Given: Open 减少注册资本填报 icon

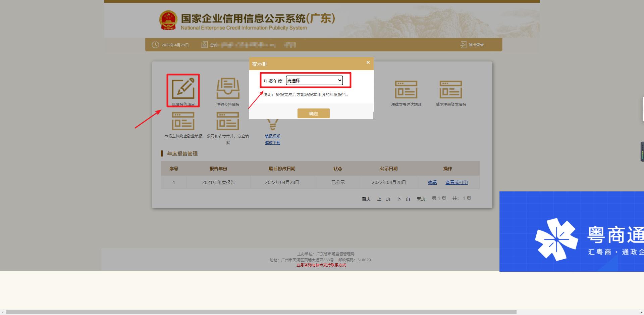Looking at the screenshot, I should click(450, 89).
